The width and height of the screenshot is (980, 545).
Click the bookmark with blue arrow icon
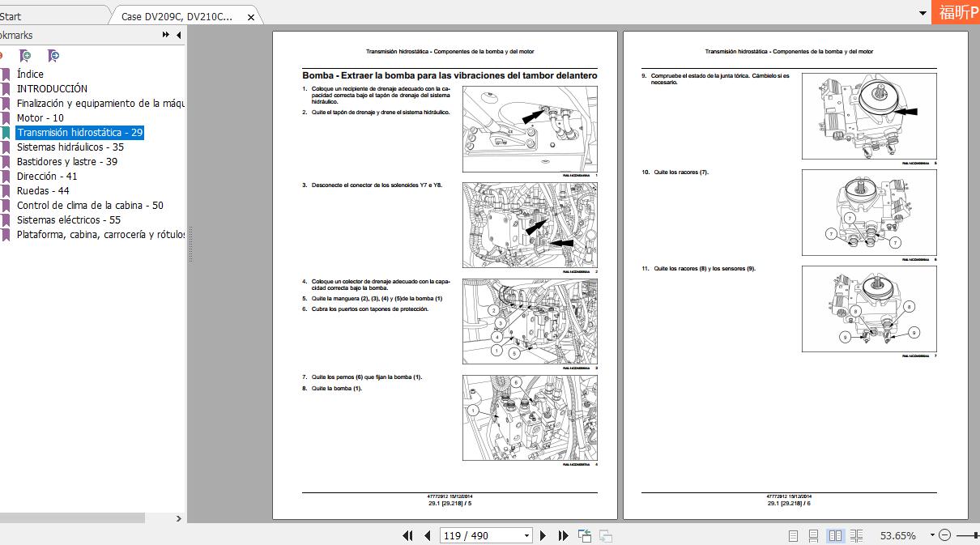click(53, 56)
